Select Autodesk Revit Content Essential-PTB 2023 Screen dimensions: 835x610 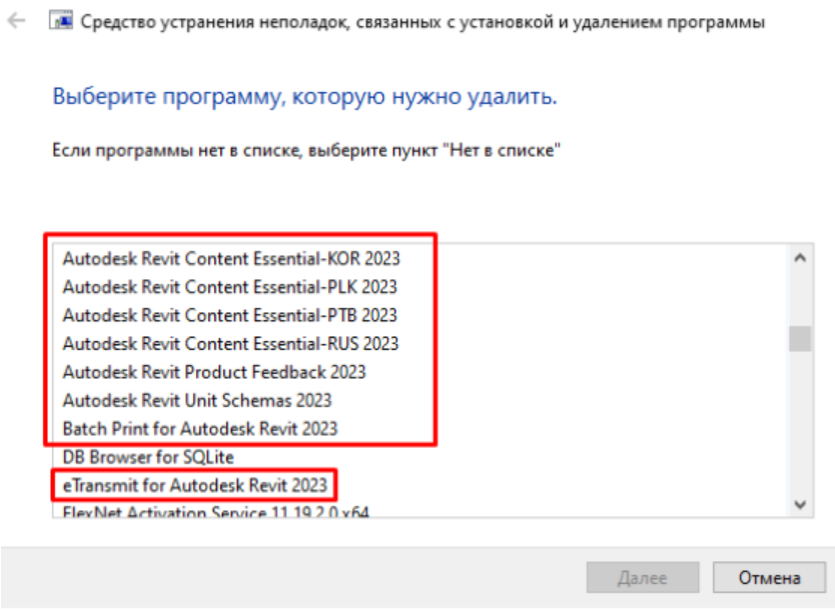tap(230, 315)
